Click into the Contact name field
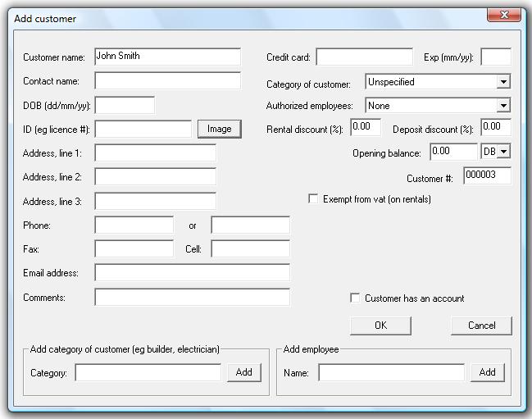This screenshot has height=419, width=532. [167, 81]
